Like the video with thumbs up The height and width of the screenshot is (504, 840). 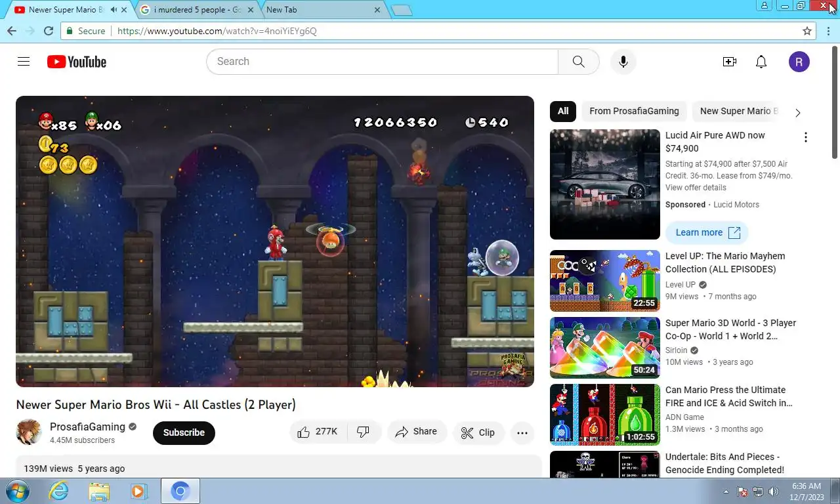(318, 432)
